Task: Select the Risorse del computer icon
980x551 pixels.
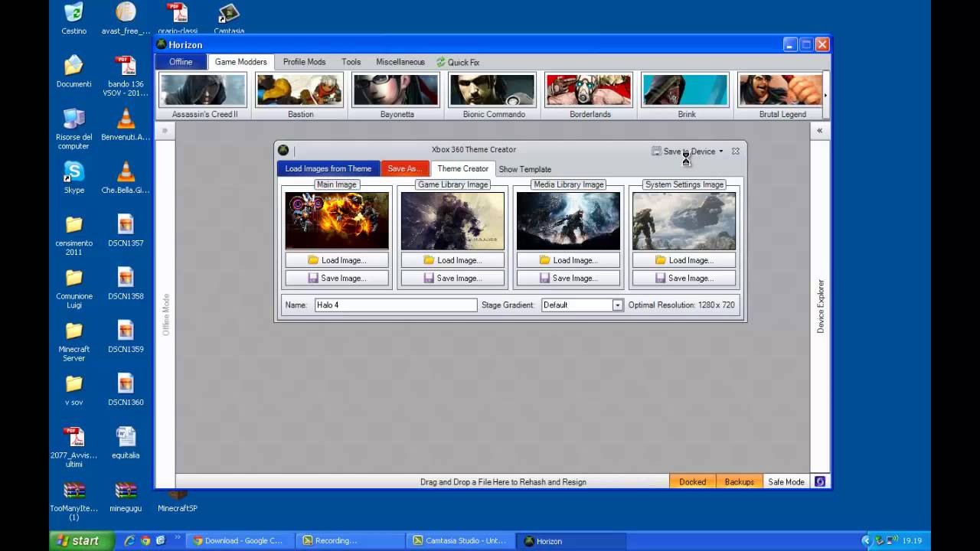Action: point(73,128)
